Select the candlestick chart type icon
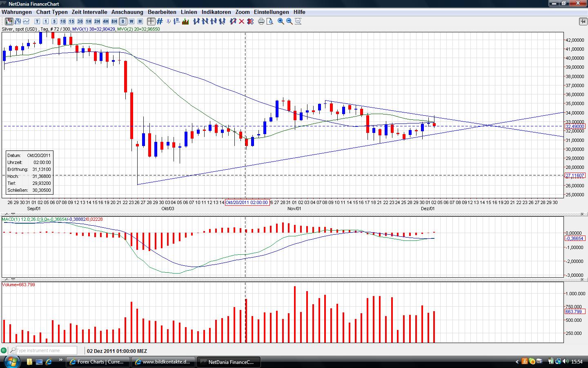 [x=9, y=21]
